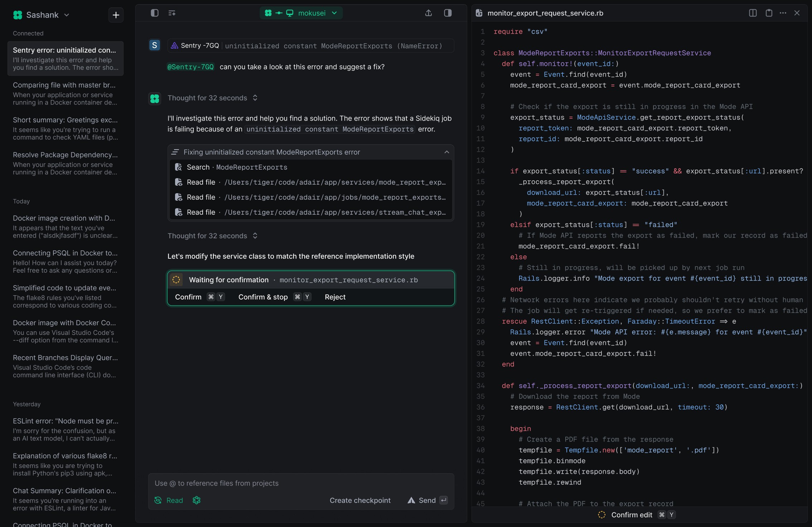
Task: Expand the first Thought for 32 seconds
Action: 213,98
